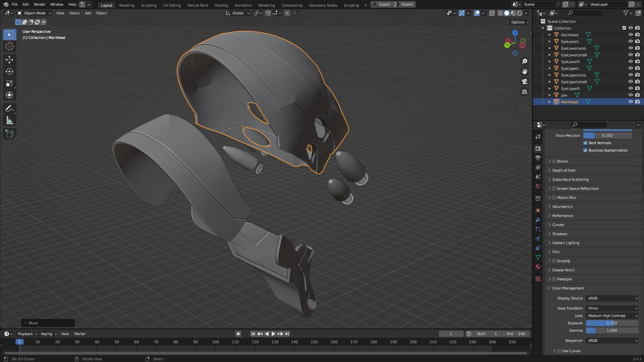Open the Object properties tab
The image size is (644, 362).
[538, 210]
